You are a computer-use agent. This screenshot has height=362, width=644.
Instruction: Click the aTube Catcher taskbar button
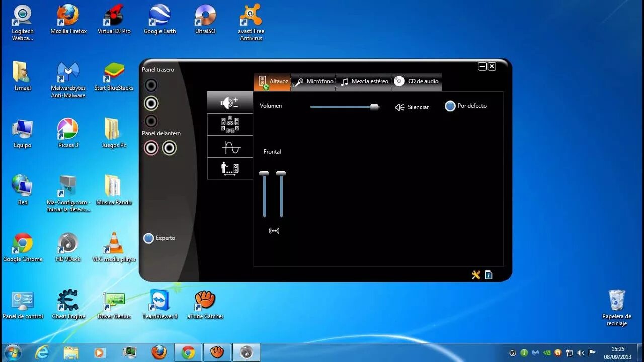[x=217, y=352]
